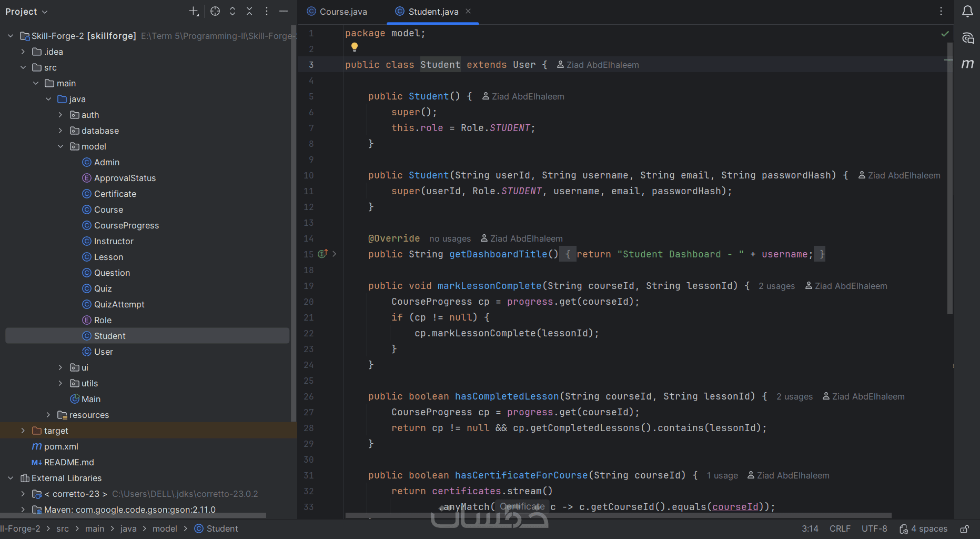
Task: Click the '2 usages' hint for markLessonComplete
Action: point(776,286)
